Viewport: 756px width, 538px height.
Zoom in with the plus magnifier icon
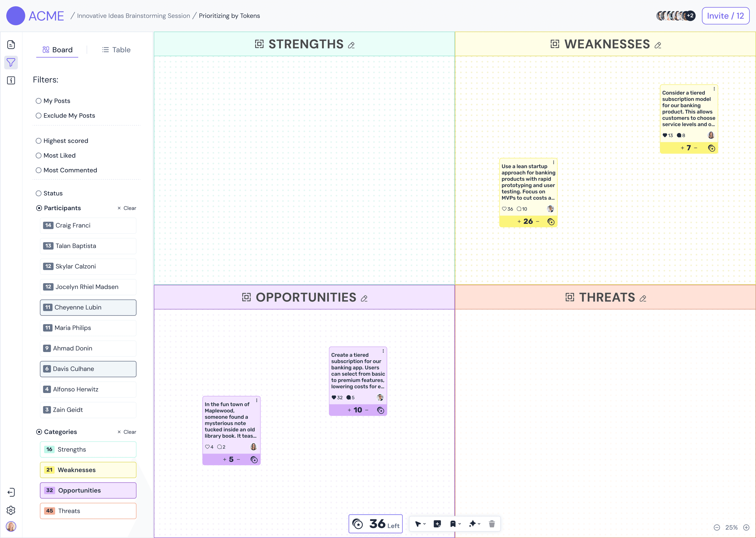pos(746,527)
